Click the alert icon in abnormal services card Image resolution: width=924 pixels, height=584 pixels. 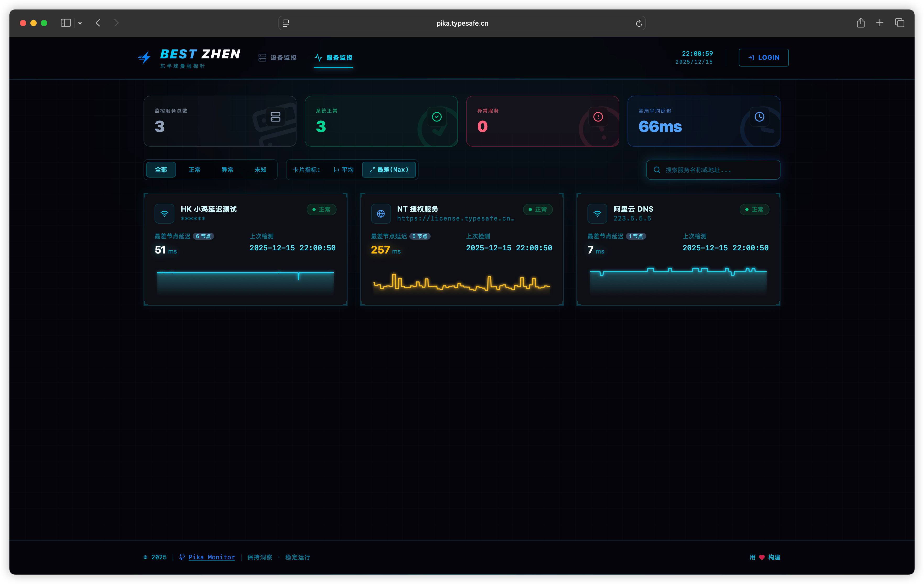(x=598, y=117)
